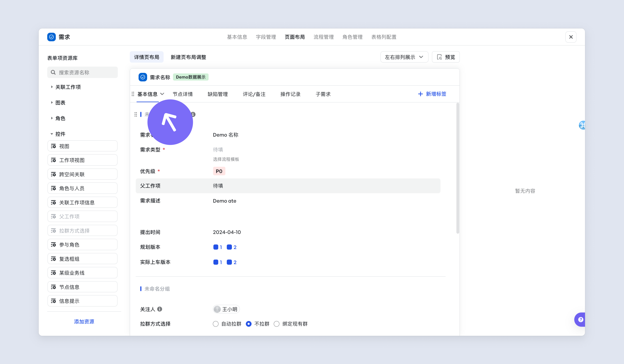Image resolution: width=624 pixels, height=364 pixels.
Task: Click the 关联工作项信息 control icon
Action: point(53,202)
